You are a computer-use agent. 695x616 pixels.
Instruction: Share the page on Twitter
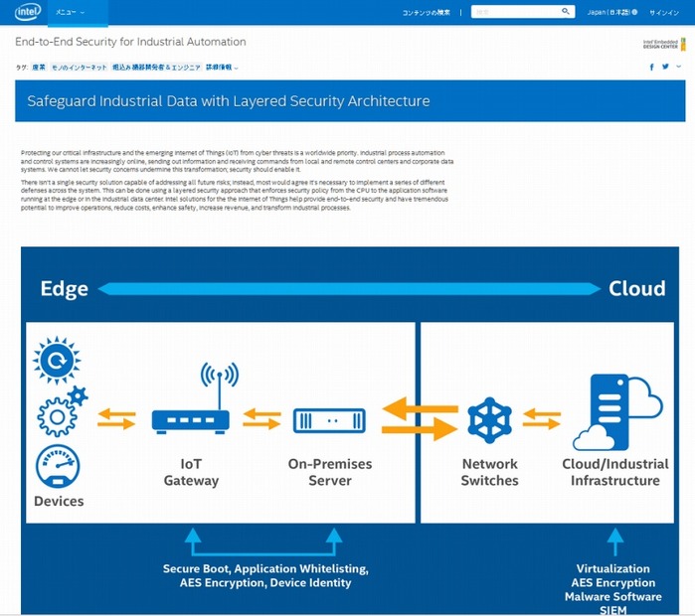click(x=665, y=67)
